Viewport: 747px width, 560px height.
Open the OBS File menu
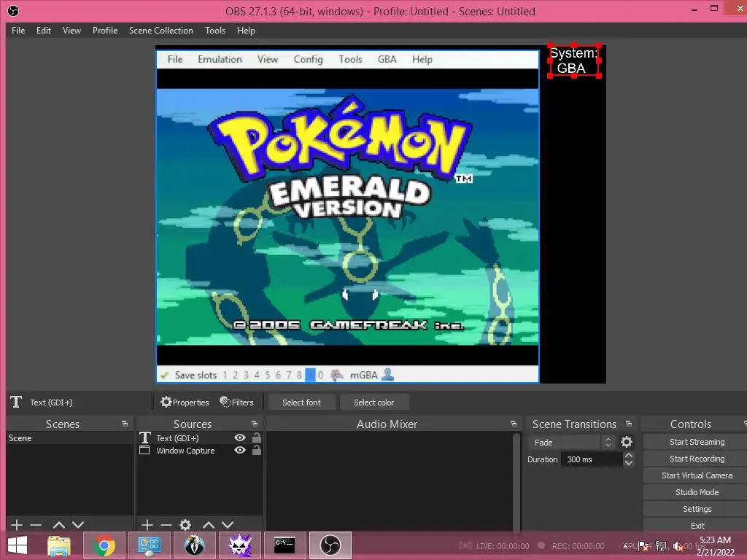point(18,31)
